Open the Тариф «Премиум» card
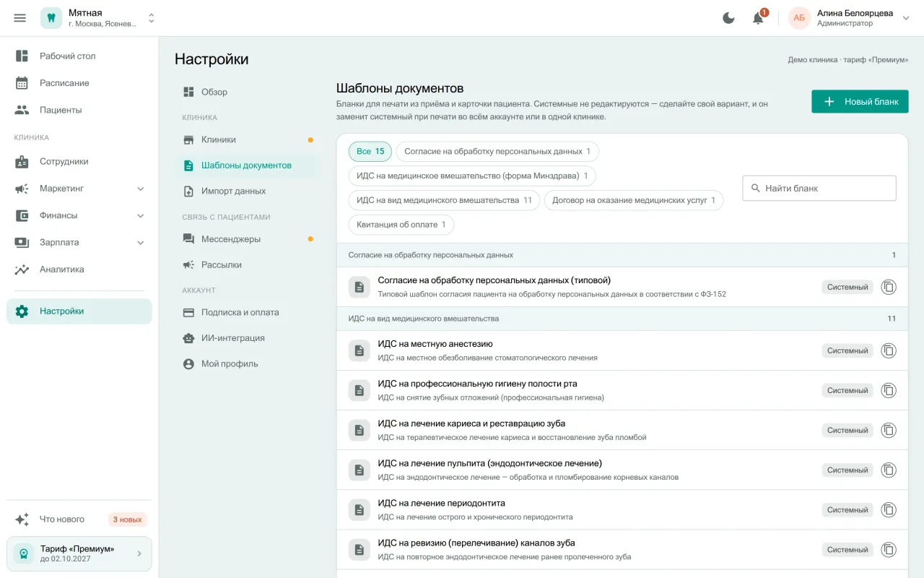924x578 pixels. 79,554
